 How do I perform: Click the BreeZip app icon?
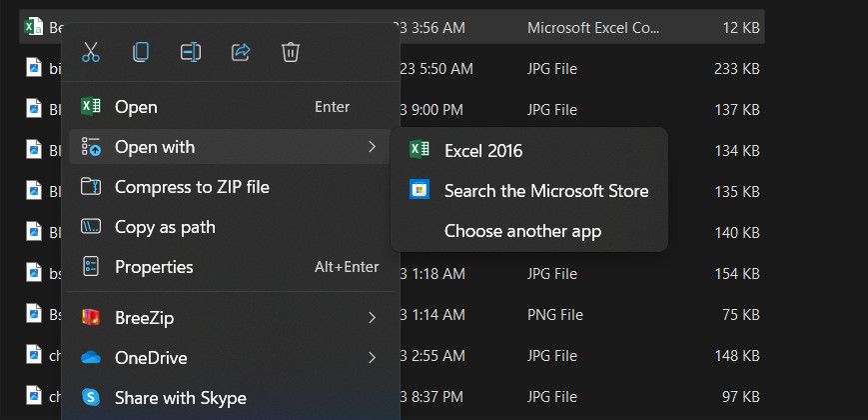coord(91,317)
